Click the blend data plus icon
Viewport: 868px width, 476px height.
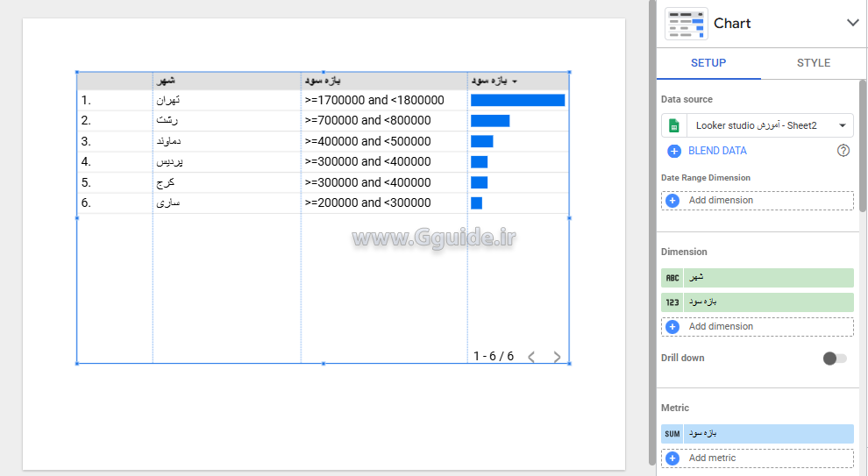(x=673, y=151)
